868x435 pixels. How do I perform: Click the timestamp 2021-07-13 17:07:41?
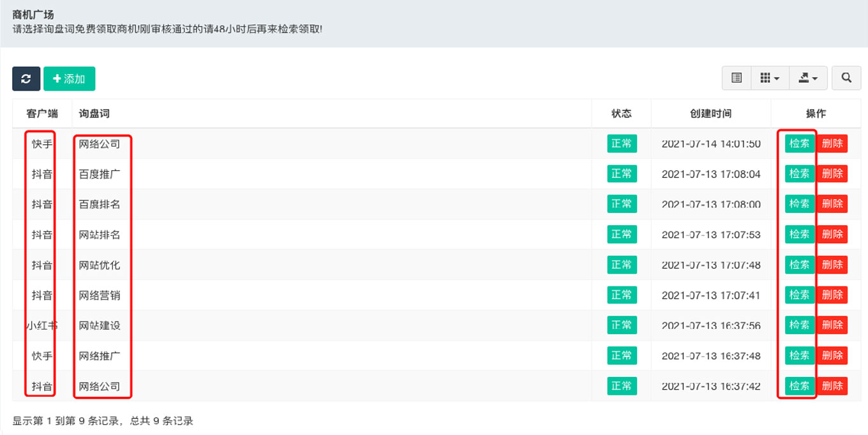point(711,295)
